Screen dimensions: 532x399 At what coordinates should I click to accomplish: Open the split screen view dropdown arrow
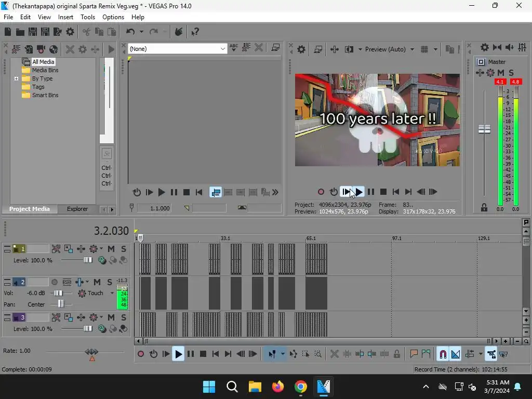point(360,49)
